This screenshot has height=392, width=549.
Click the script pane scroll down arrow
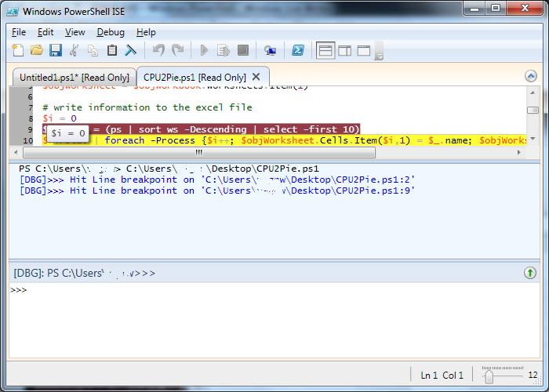pos(533,139)
